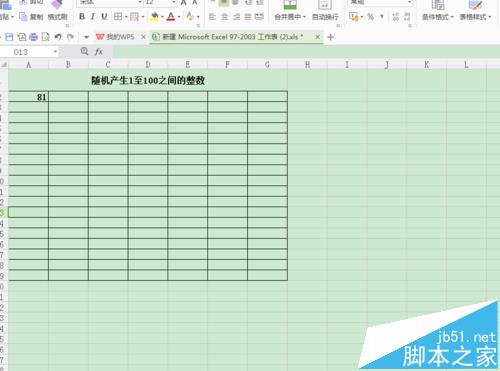This screenshot has height=371, width=500.
Task: Click the export to PDF icon
Action: [22, 37]
